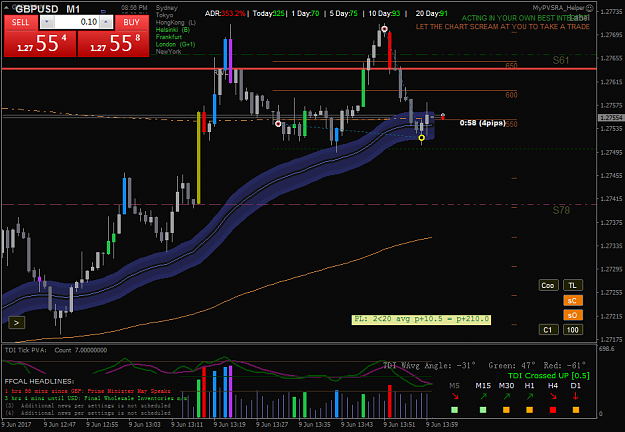Click the 650 price level label

pyautogui.click(x=511, y=66)
